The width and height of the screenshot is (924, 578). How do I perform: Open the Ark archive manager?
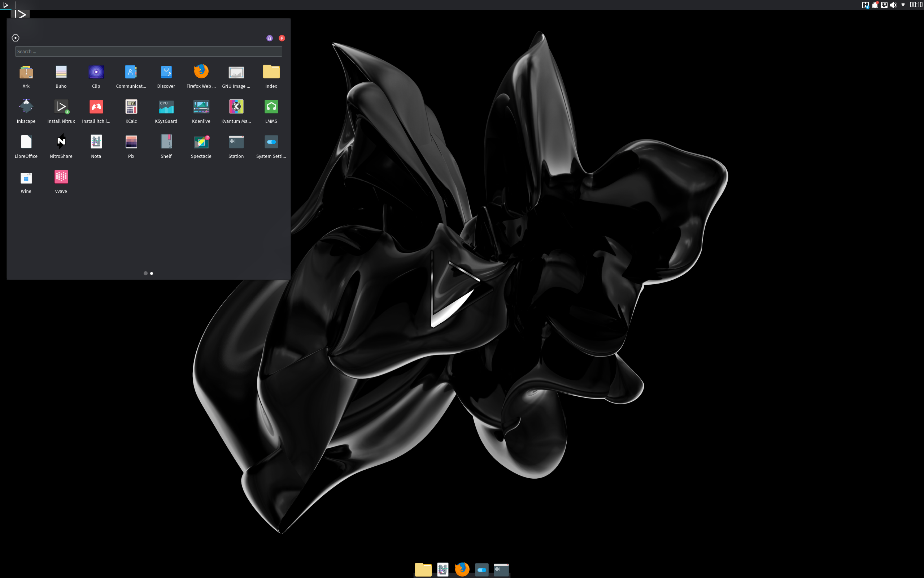click(x=26, y=77)
